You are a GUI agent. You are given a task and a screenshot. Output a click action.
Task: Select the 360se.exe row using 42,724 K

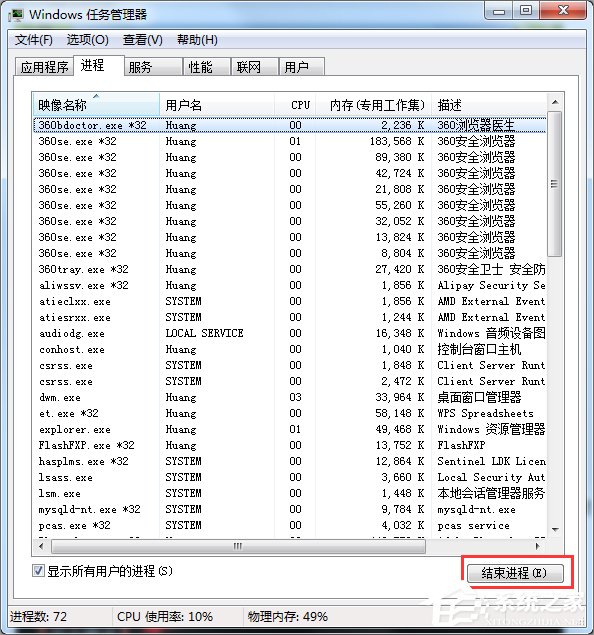coord(290,173)
